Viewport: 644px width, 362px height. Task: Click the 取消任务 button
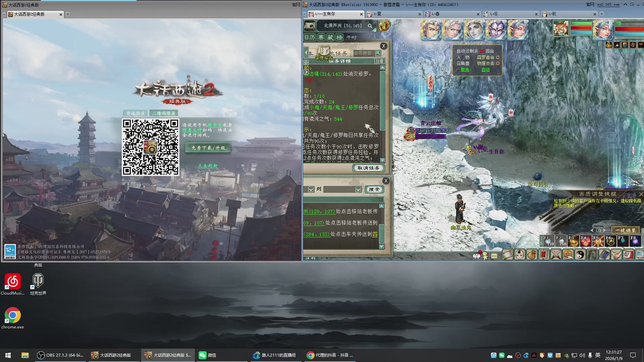coord(368,168)
